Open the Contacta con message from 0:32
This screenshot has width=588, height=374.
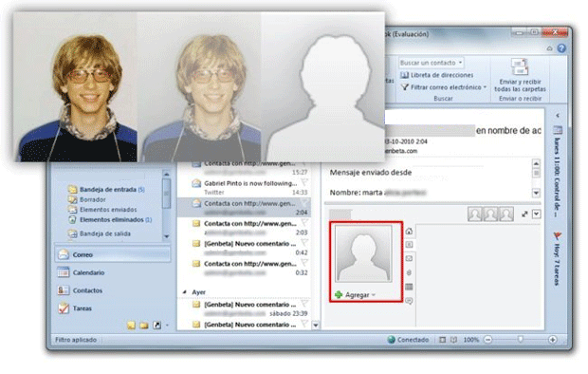coord(244,268)
